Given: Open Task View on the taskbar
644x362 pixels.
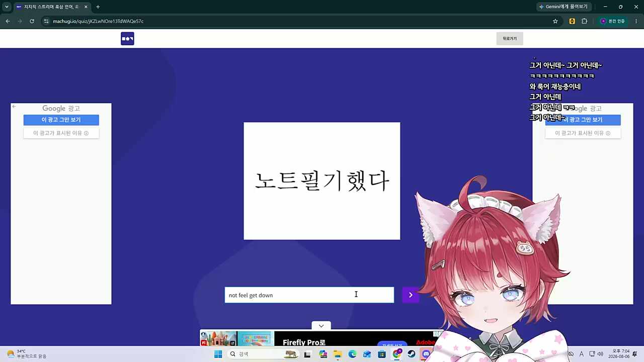Looking at the screenshot, I should [307, 354].
